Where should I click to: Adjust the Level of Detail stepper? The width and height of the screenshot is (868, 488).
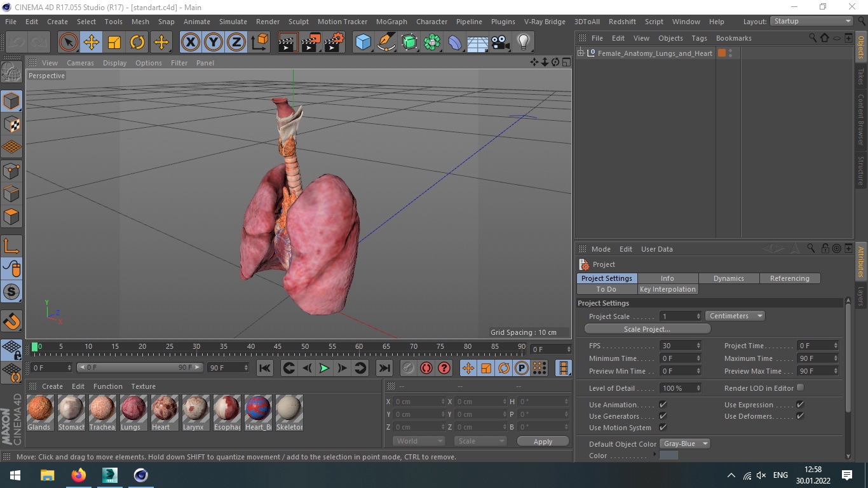[698, 388]
